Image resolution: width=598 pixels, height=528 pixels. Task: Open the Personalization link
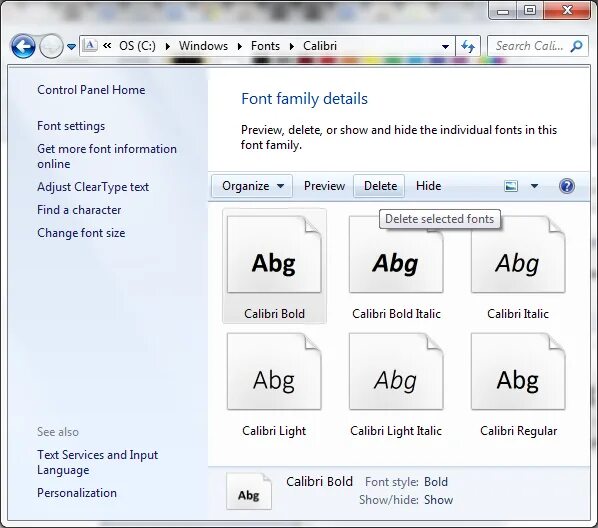(77, 493)
